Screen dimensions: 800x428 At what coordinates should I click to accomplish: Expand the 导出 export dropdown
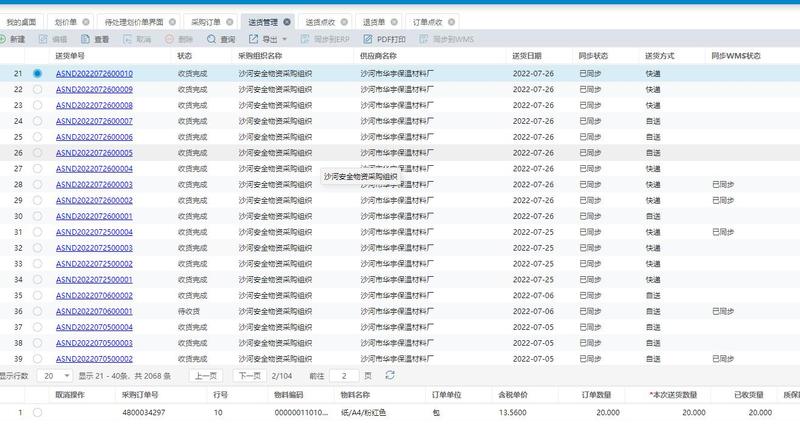tap(285, 39)
